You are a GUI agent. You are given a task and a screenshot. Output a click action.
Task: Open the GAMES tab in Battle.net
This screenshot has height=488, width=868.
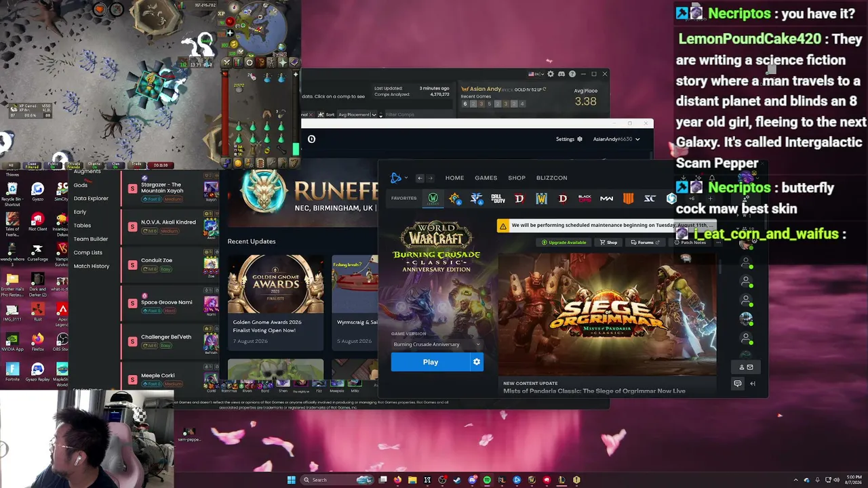486,178
